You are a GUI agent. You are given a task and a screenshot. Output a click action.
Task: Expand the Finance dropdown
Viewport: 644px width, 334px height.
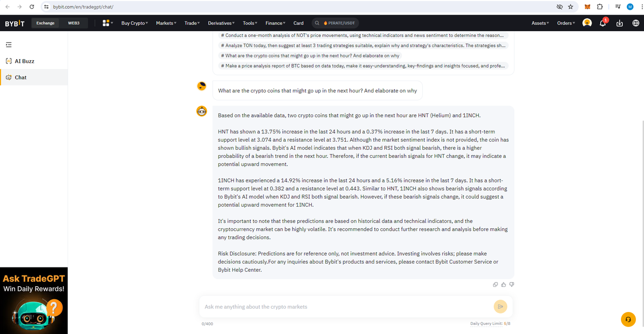click(276, 23)
